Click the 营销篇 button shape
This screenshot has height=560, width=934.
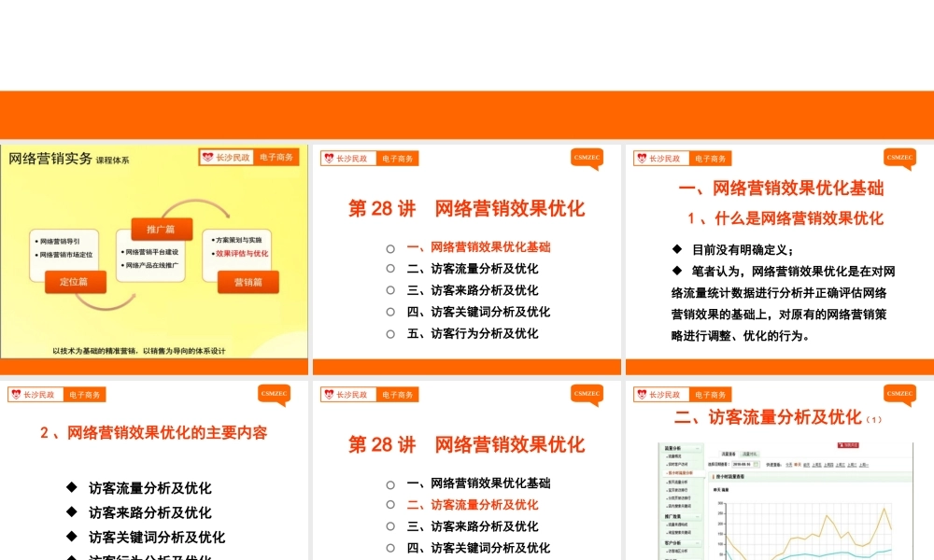pyautogui.click(x=249, y=283)
